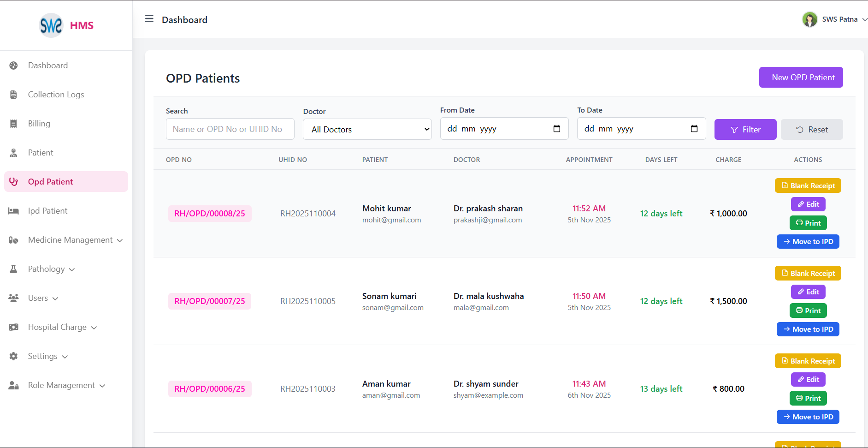Focus the Name or OPD No search field
The image size is (868, 448).
click(x=230, y=129)
